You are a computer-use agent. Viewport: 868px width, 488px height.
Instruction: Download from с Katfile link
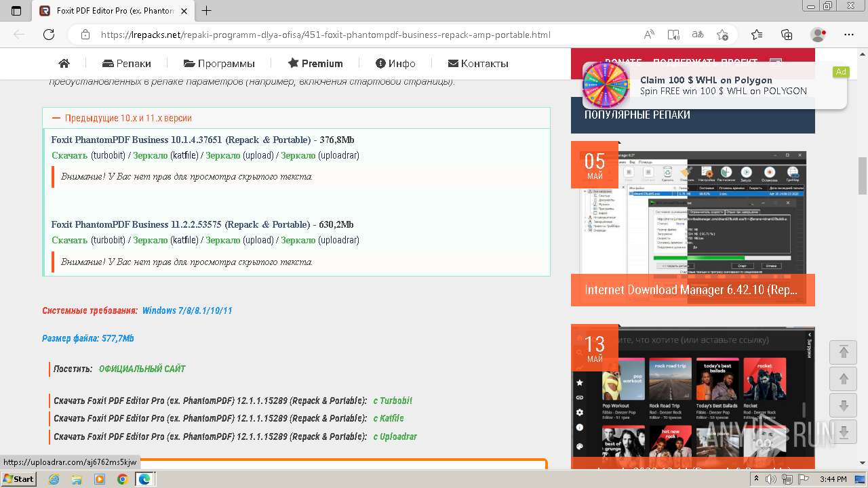click(389, 418)
